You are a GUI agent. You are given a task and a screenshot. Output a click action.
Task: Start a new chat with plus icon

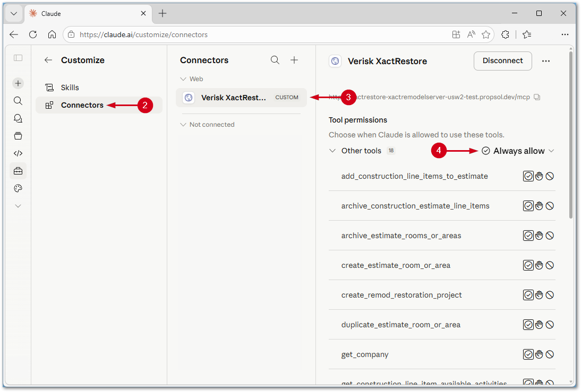point(18,83)
